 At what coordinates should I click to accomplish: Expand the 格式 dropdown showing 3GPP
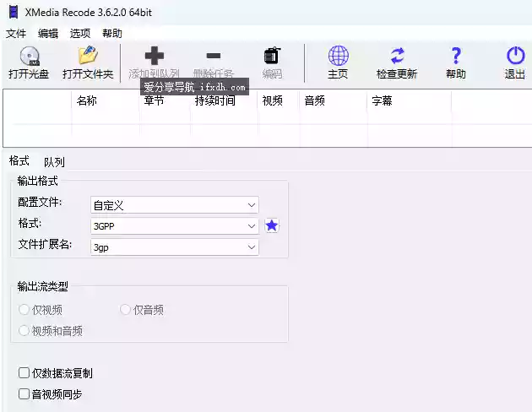175,225
